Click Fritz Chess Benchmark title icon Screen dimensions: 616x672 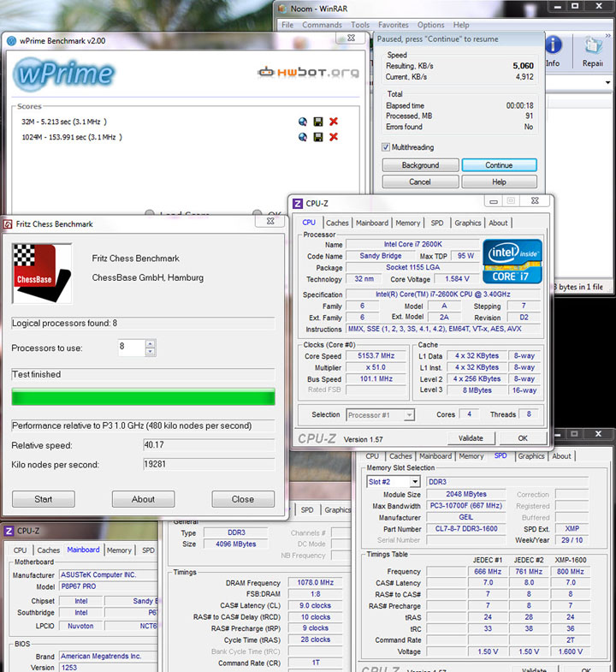(8, 224)
